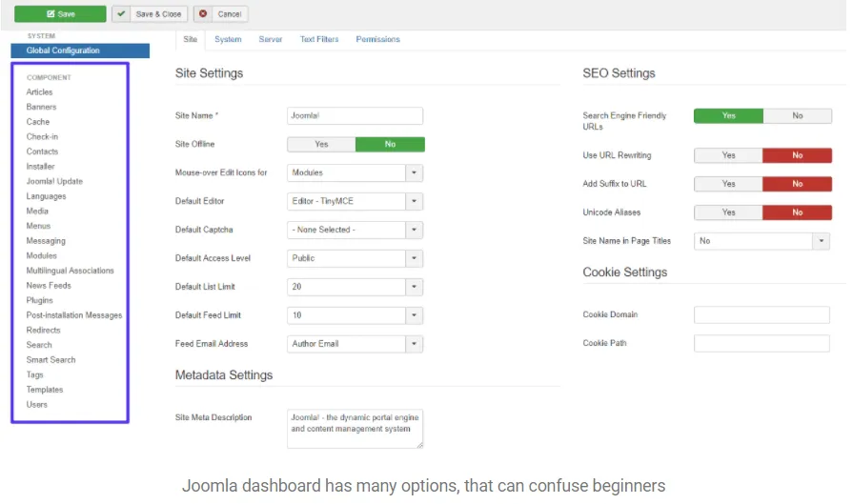Click the Cookie Path input field

(762, 344)
